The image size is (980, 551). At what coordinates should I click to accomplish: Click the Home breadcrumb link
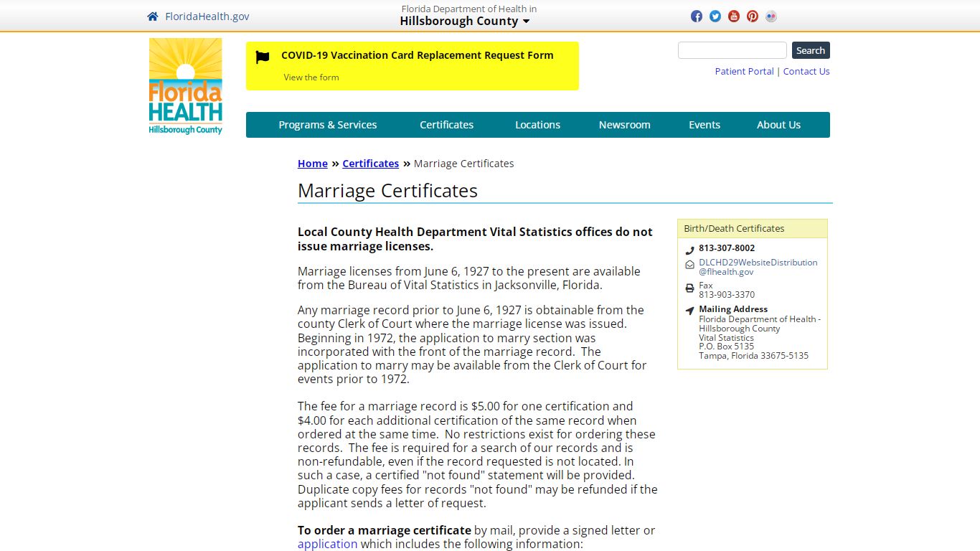313,164
